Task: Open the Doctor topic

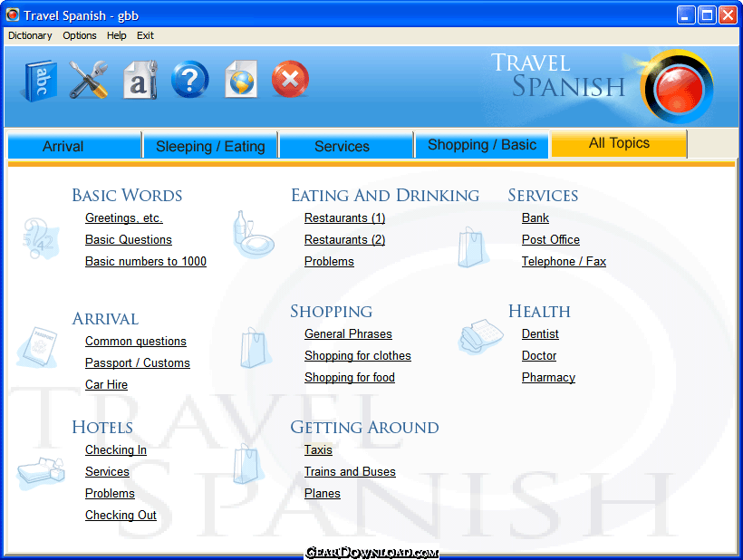Action: point(539,356)
